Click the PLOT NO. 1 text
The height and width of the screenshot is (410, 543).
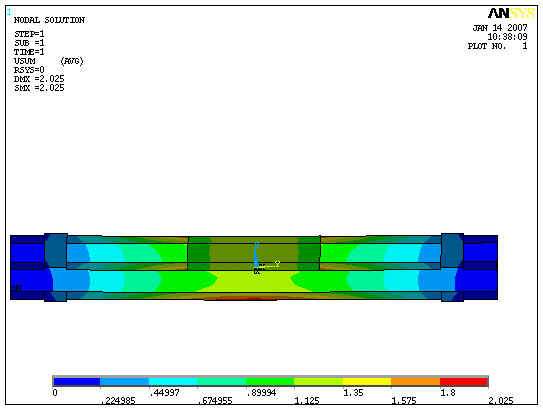[x=498, y=46]
